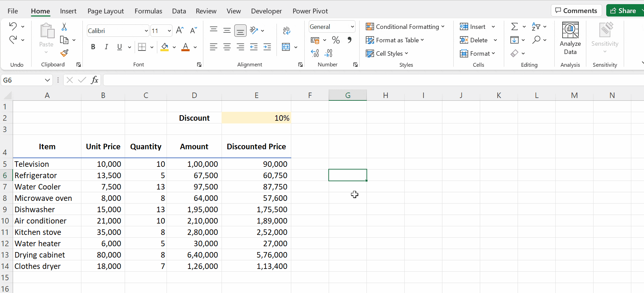Switch to the Data tab
644x293 pixels.
coord(179,11)
